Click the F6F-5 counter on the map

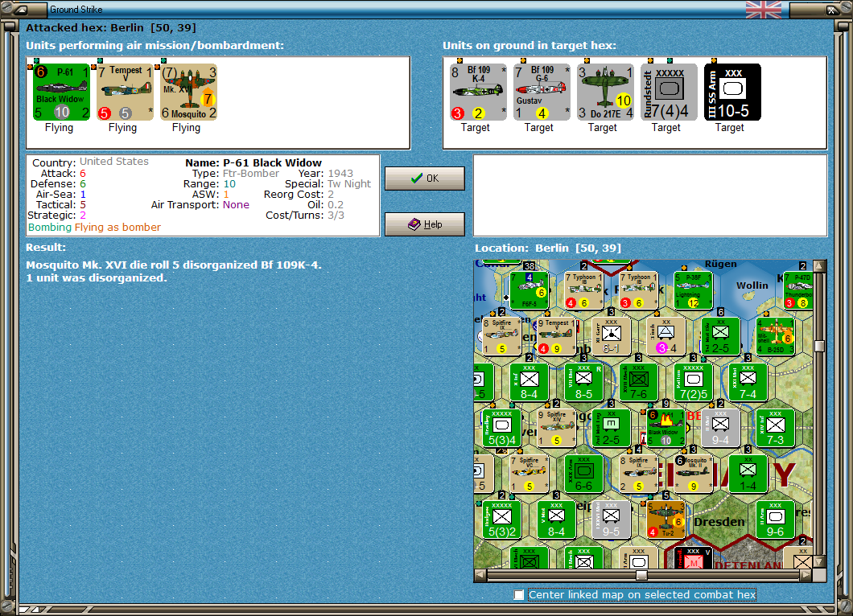530,290
